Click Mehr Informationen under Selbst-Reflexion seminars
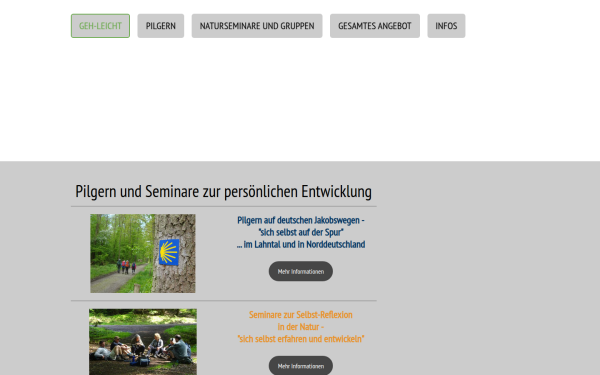The height and width of the screenshot is (375, 600). click(x=301, y=366)
